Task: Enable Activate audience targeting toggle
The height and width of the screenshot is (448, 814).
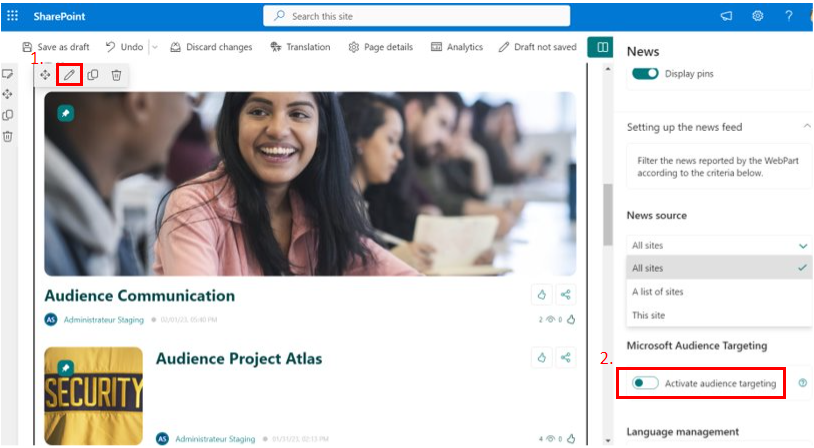Action: [645, 383]
